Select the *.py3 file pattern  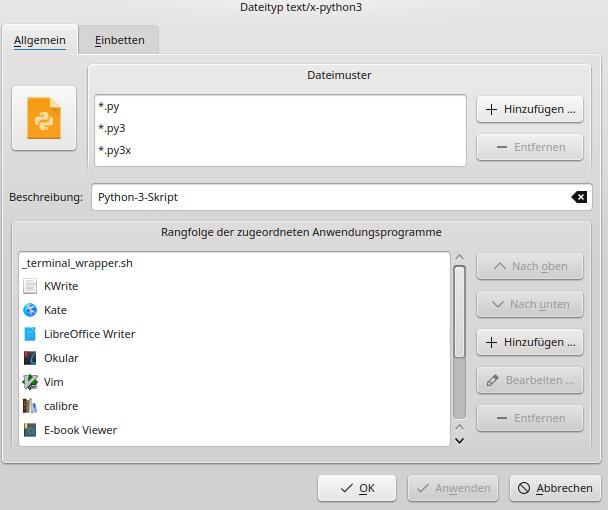112,128
